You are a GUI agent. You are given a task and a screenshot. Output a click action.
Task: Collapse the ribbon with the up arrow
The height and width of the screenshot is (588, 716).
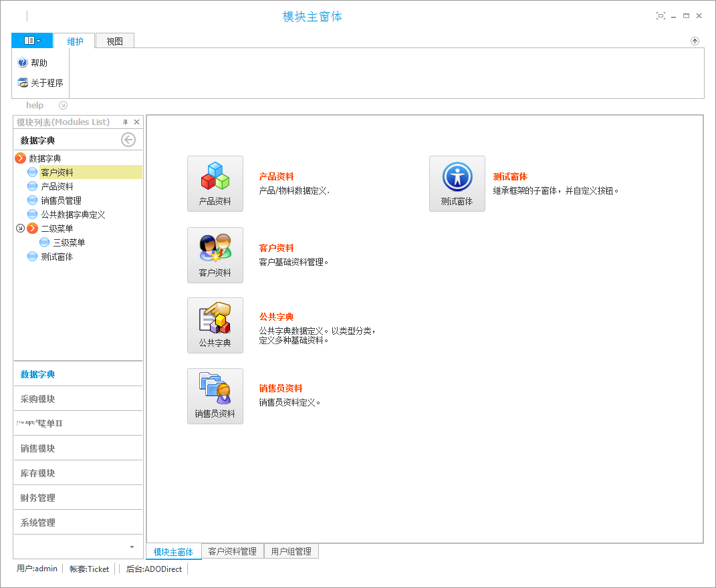pyautogui.click(x=695, y=41)
